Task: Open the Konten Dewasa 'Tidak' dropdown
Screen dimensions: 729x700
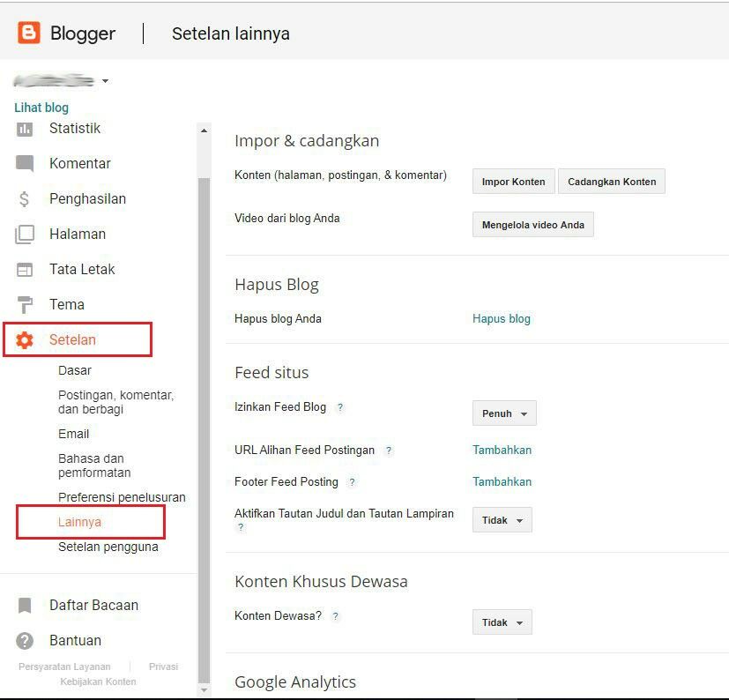Action: pos(502,622)
